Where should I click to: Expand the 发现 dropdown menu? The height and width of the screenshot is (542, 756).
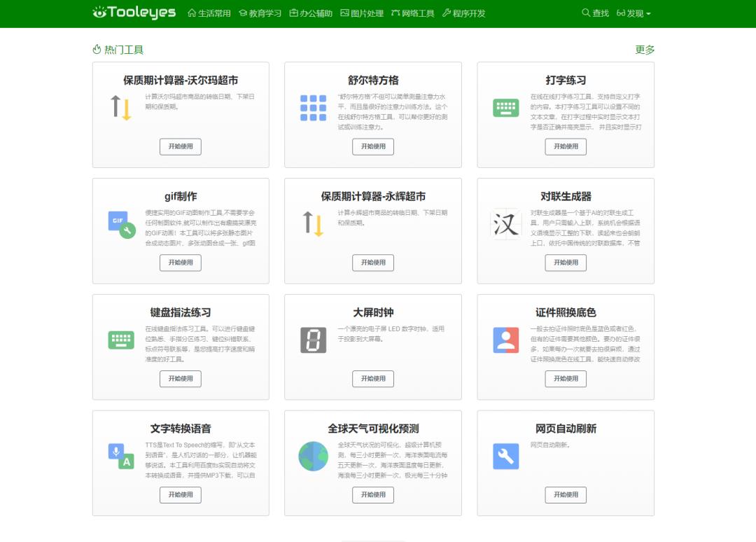click(635, 13)
